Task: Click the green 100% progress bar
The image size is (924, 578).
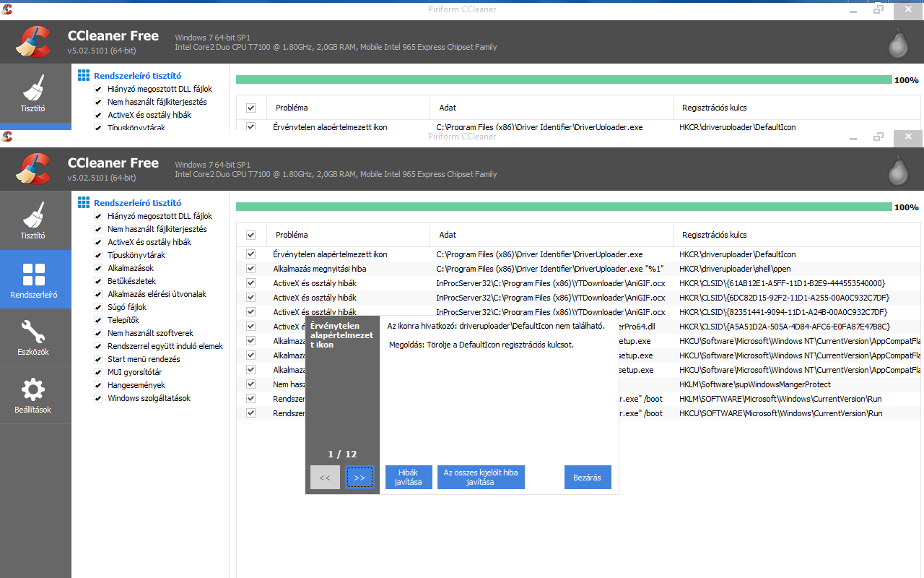Action: (563, 207)
